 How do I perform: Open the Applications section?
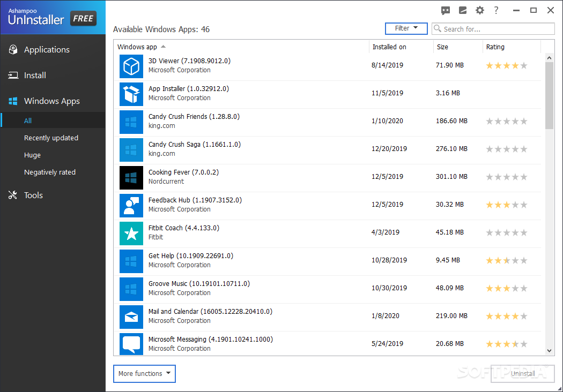(47, 49)
